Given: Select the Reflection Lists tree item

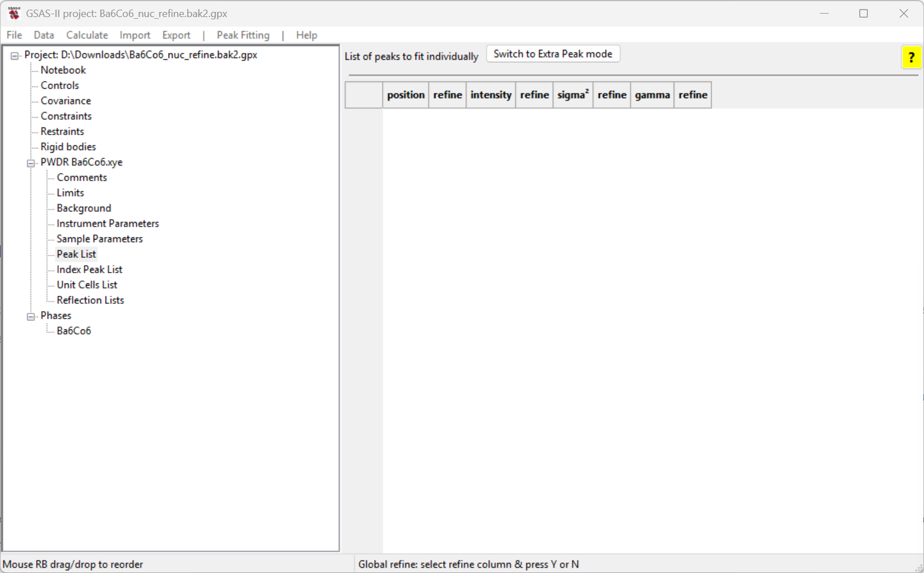Looking at the screenshot, I should click(x=90, y=300).
